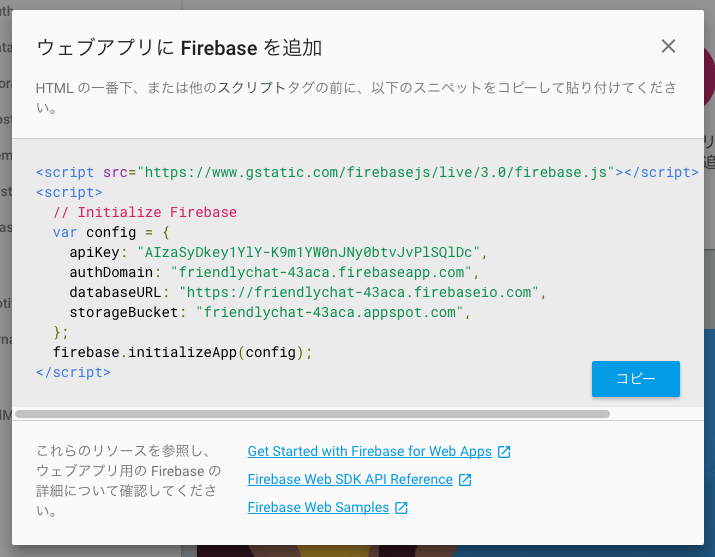Click the horizontal scrollbar under the code
Image resolution: width=715 pixels, height=557 pixels.
pyautogui.click(x=312, y=414)
